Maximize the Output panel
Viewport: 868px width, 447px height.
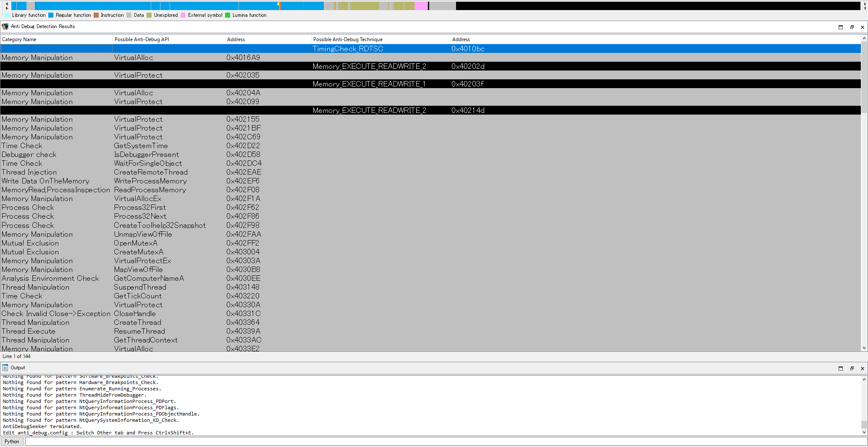pos(841,368)
